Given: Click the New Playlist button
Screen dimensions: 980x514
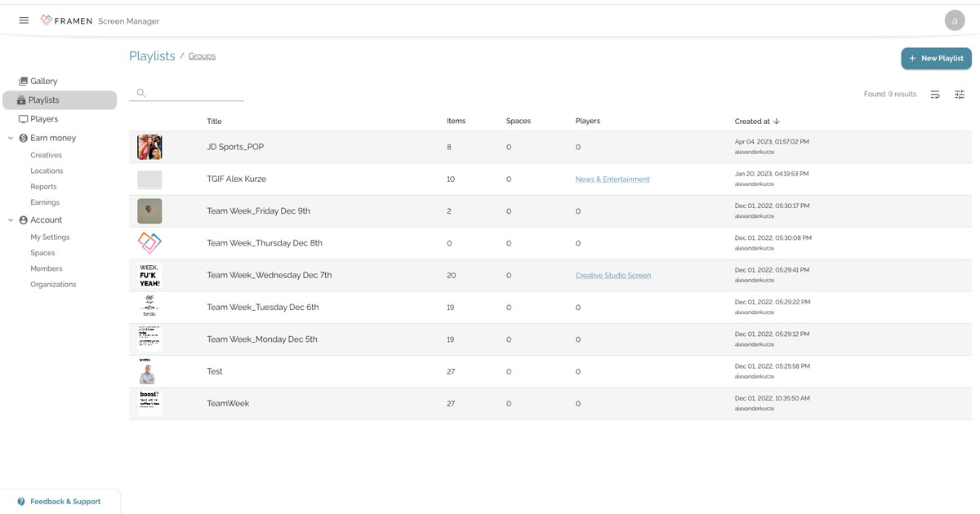Looking at the screenshot, I should (936, 58).
